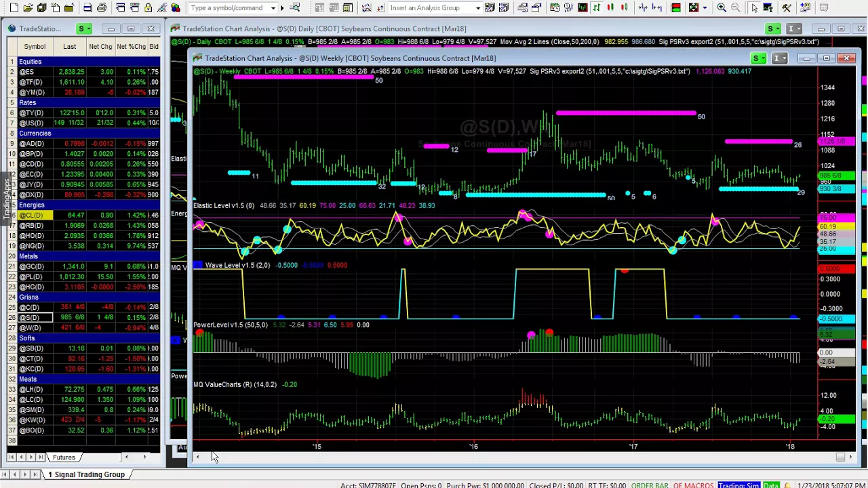
Task: Click the ORDER BAR status label
Action: point(650,485)
